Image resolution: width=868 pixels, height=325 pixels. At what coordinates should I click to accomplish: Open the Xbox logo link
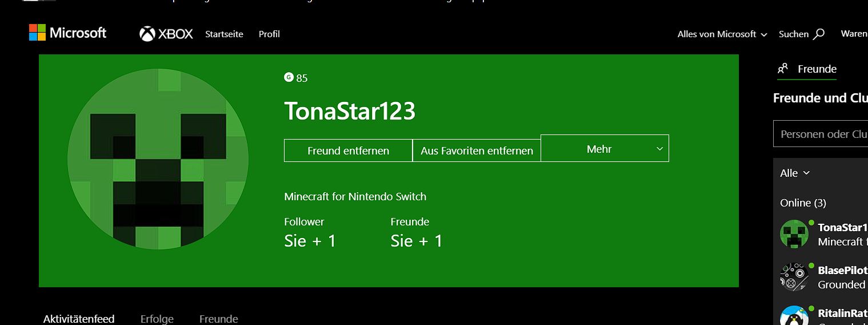coord(166,34)
